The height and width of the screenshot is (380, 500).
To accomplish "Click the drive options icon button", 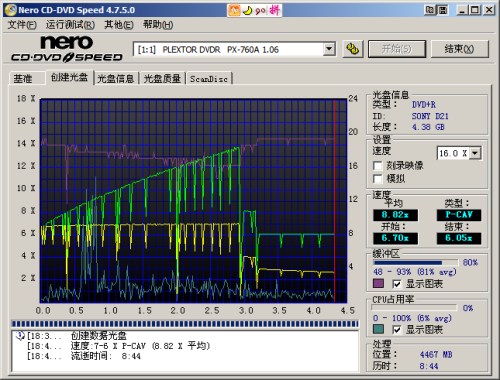I will [x=353, y=49].
